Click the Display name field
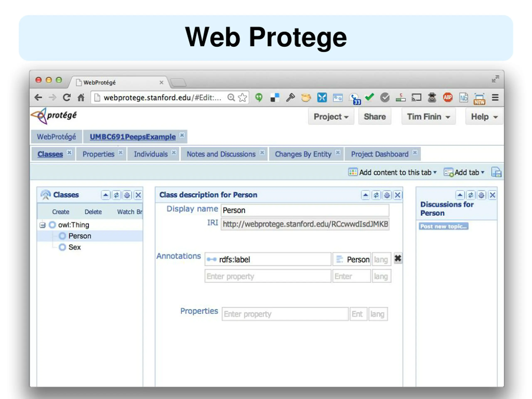532x399 pixels. click(x=305, y=210)
